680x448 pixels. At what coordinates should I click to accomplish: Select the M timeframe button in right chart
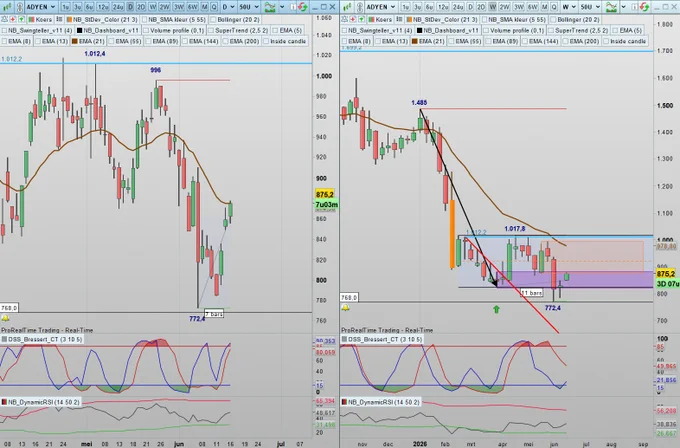pos(545,7)
